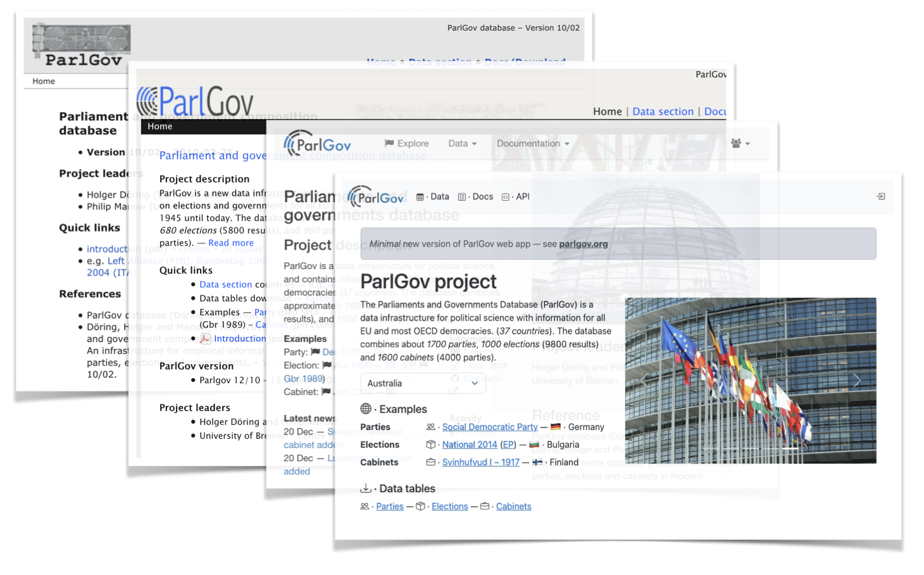This screenshot has width=924, height=575.
Task: Open the Data menu with table icon
Action: pyautogui.click(x=433, y=197)
